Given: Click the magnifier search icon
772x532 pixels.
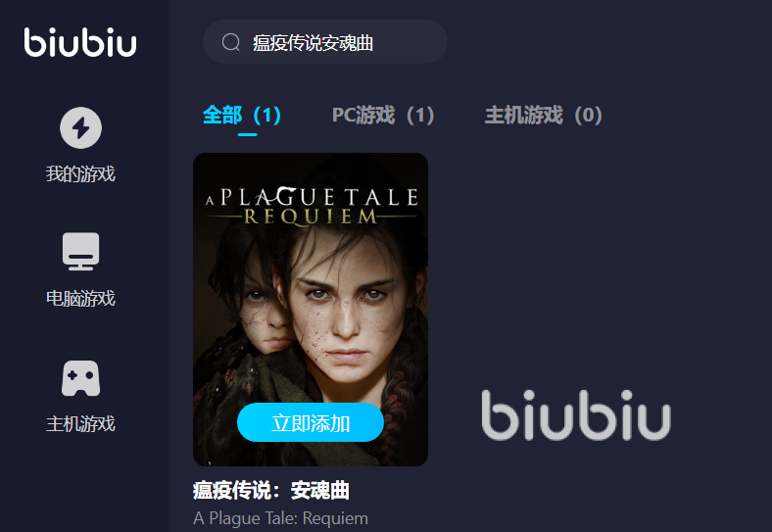Looking at the screenshot, I should (230, 42).
